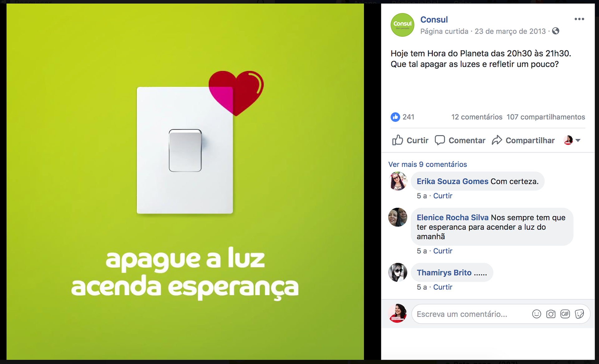The image size is (599, 364).
Task: Expand the comment-as profile dropdown arrow
Action: click(x=578, y=141)
